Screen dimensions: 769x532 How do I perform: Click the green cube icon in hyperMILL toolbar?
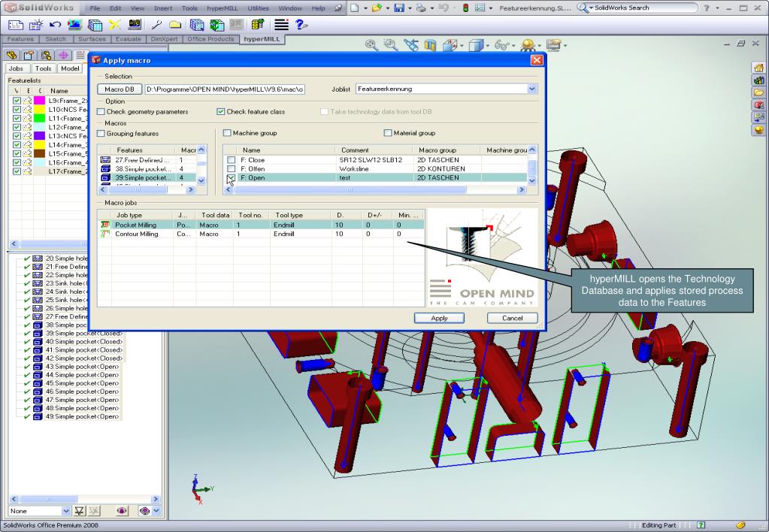216,25
